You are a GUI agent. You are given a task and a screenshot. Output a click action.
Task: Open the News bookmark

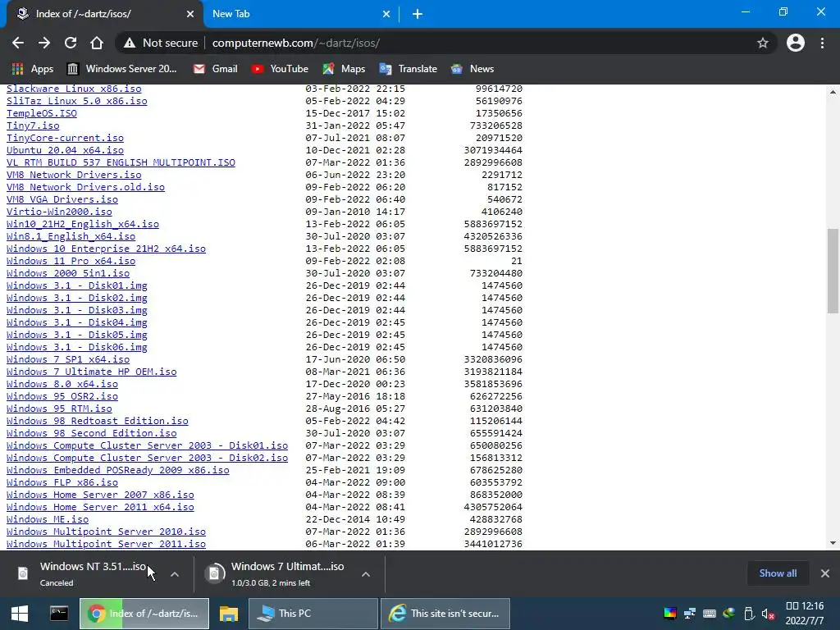pos(472,69)
